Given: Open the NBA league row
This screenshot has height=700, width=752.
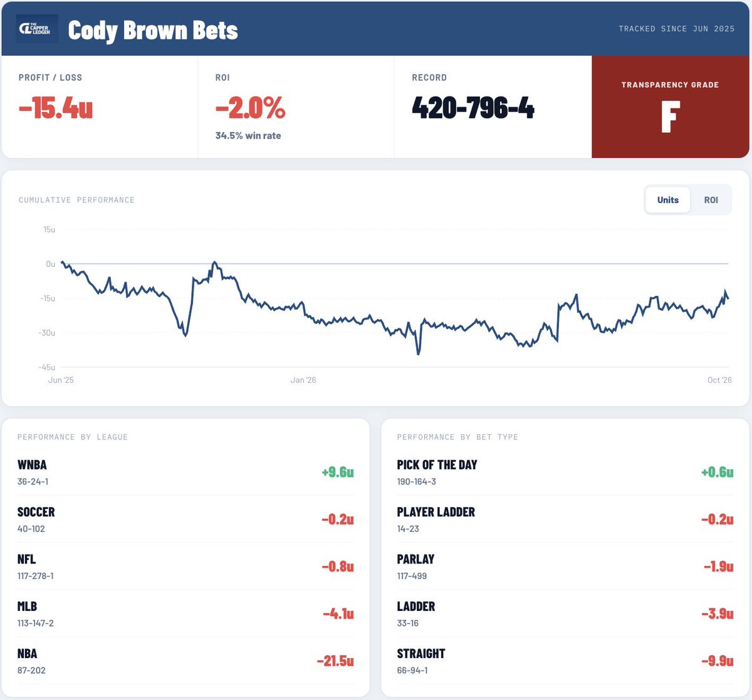Looking at the screenshot, I should [x=185, y=661].
